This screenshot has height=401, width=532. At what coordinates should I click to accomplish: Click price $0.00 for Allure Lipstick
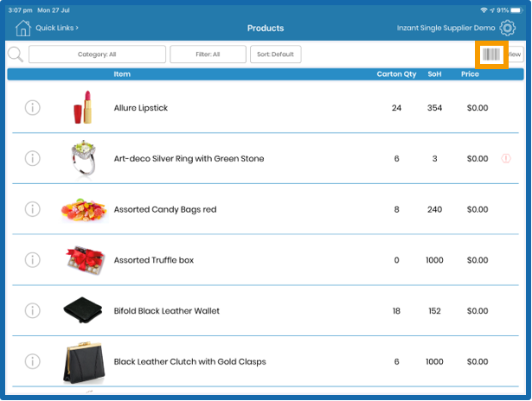tap(478, 108)
